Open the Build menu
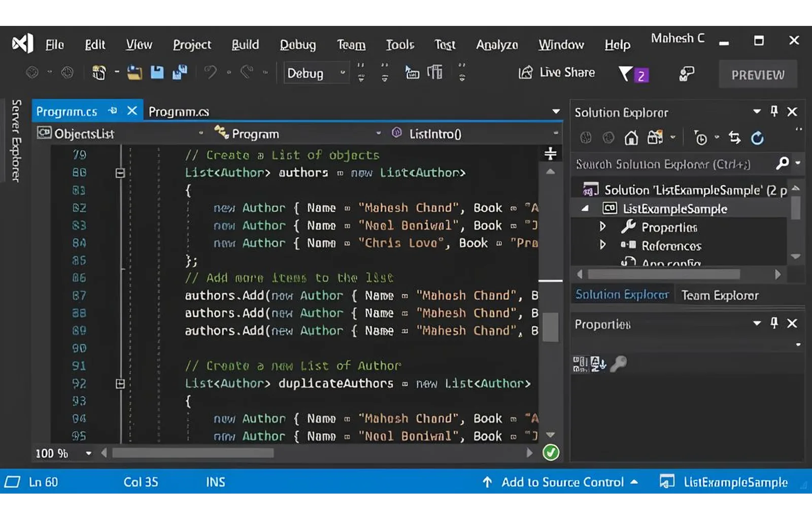The image size is (812, 520). tap(245, 45)
